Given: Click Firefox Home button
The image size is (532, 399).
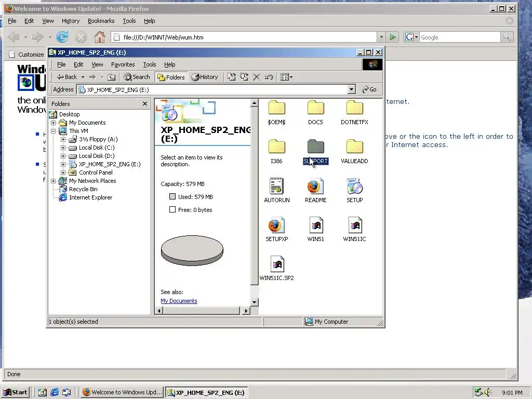Looking at the screenshot, I should tap(99, 37).
